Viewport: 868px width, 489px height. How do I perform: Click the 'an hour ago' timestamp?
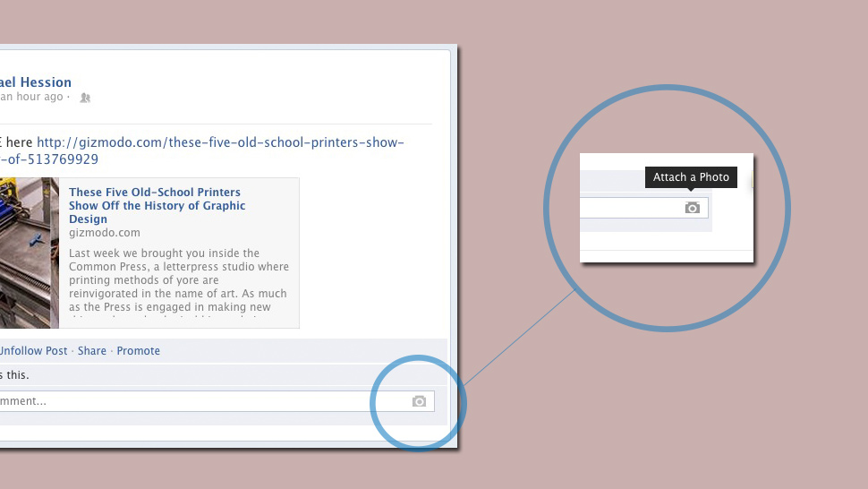coord(31,97)
